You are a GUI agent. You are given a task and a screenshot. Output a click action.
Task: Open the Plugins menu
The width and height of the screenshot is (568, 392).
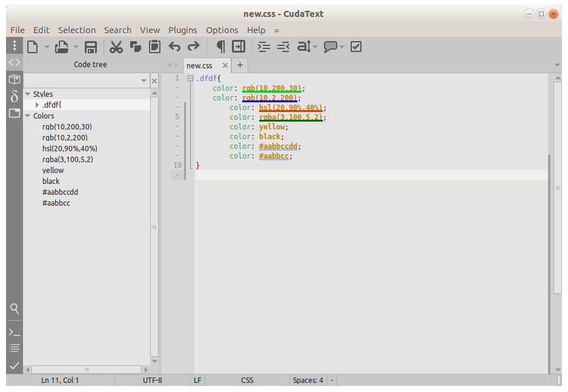(183, 30)
